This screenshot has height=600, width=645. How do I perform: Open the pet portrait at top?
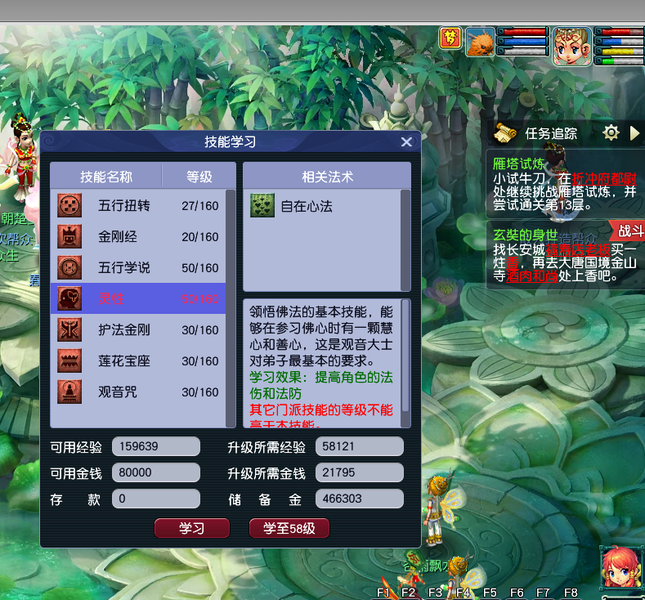point(480,41)
